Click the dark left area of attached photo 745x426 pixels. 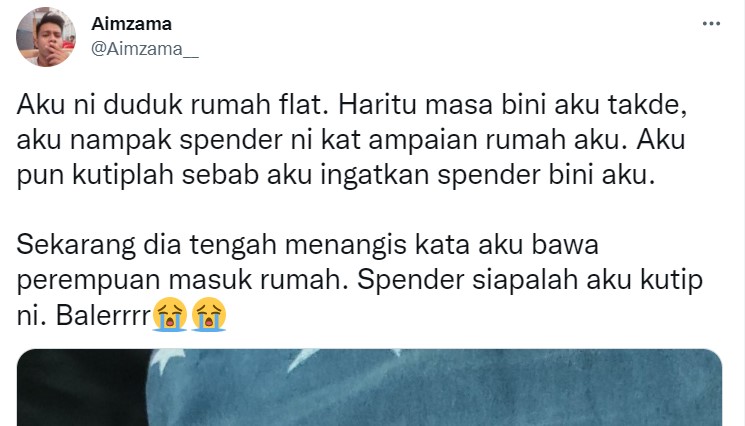coord(81,388)
